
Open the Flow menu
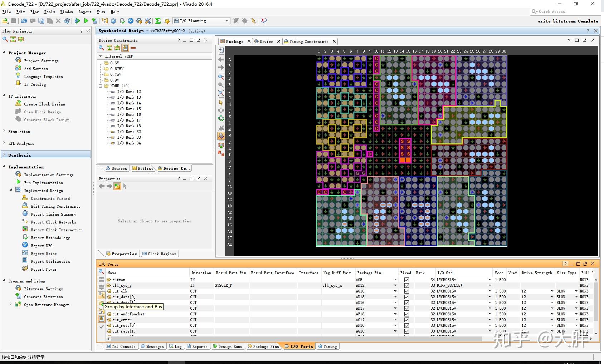click(34, 12)
